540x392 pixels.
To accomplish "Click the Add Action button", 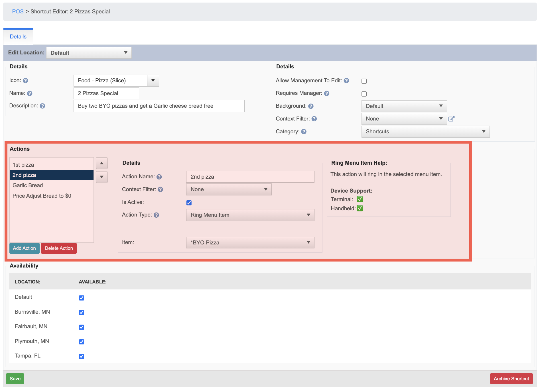I will (x=24, y=248).
